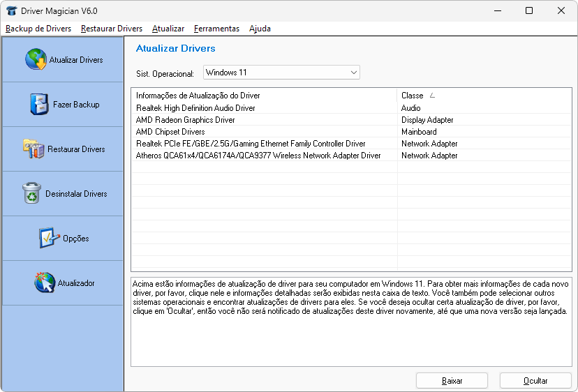Image resolution: width=578 pixels, height=392 pixels.
Task: Click the Fazer Backup icon
Action: click(x=39, y=105)
